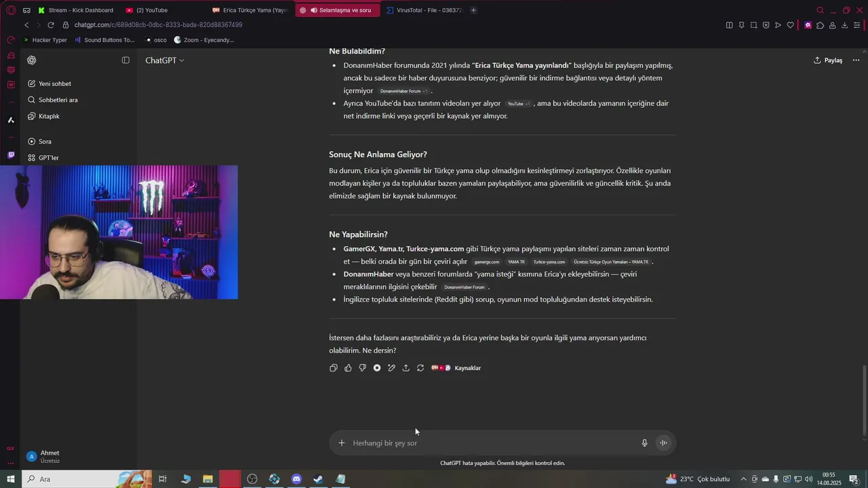
Task: Give thumbs up to the response
Action: pos(348,368)
